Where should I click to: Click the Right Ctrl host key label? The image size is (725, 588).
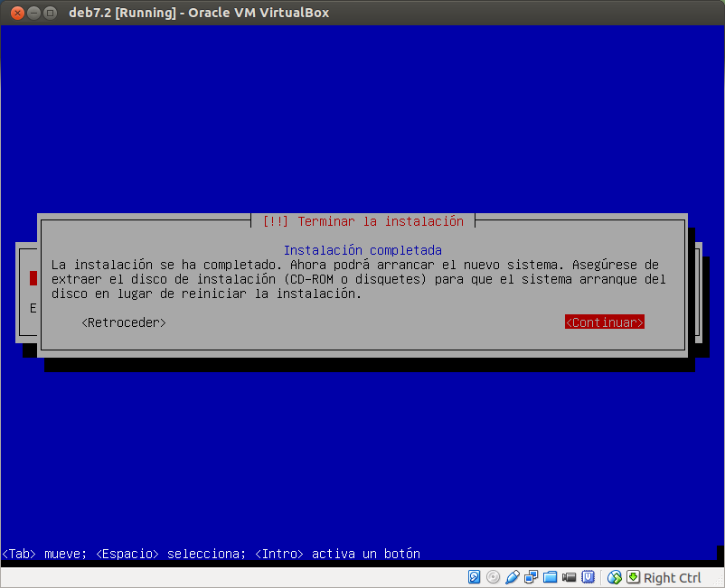pyautogui.click(x=673, y=577)
